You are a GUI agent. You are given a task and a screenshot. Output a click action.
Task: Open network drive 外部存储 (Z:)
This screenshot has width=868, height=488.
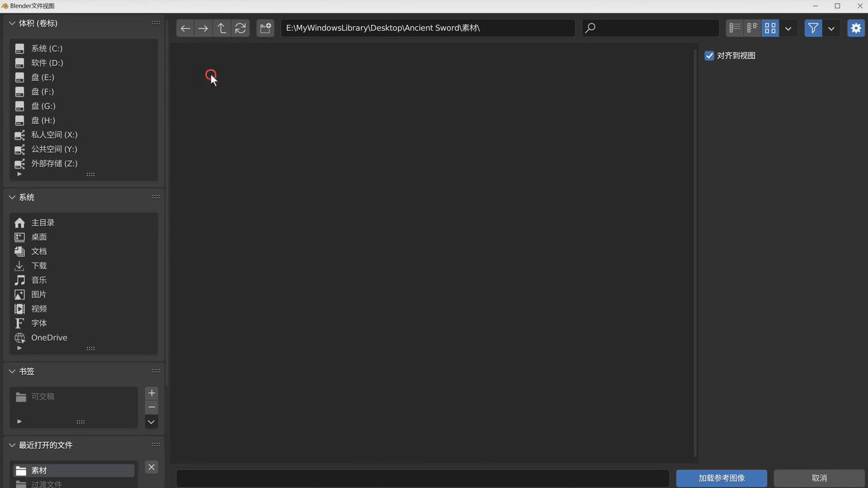tap(84, 164)
